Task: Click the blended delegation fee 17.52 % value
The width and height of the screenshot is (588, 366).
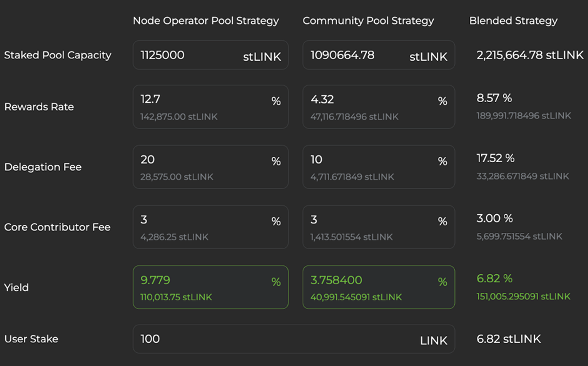Action: pyautogui.click(x=495, y=158)
